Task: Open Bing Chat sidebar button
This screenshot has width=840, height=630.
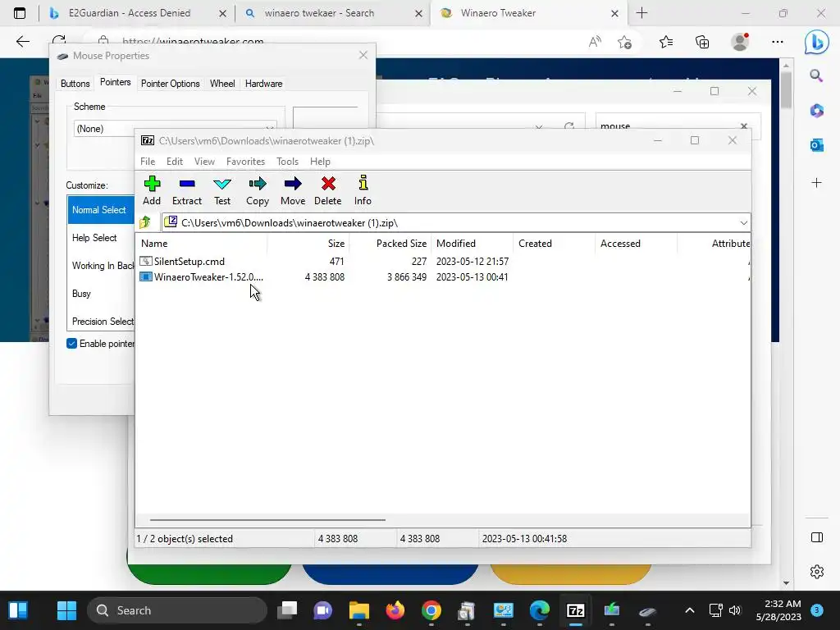Action: coord(816,42)
